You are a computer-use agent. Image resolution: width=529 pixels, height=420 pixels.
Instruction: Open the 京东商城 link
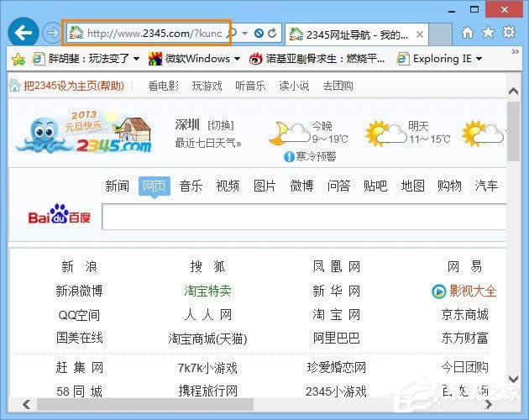464,315
